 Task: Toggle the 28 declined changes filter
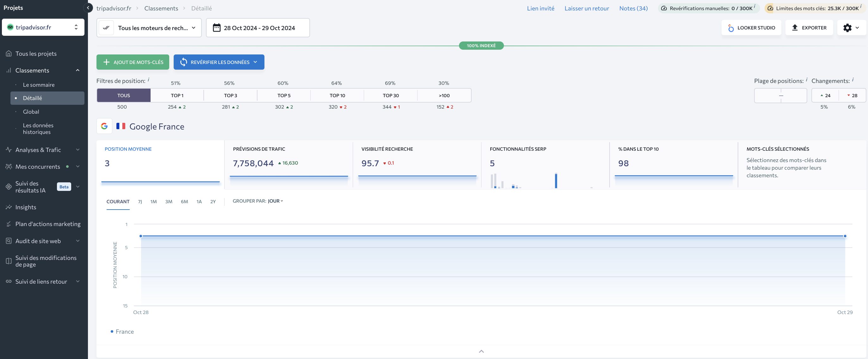[x=852, y=95]
